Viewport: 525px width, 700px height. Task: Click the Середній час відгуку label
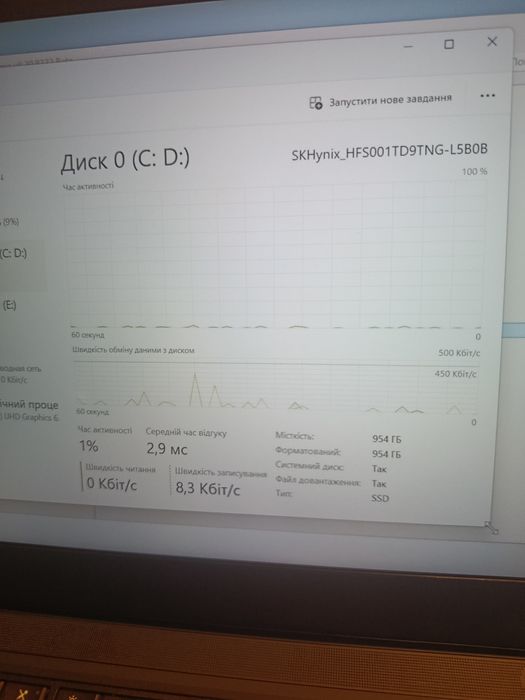[186, 433]
